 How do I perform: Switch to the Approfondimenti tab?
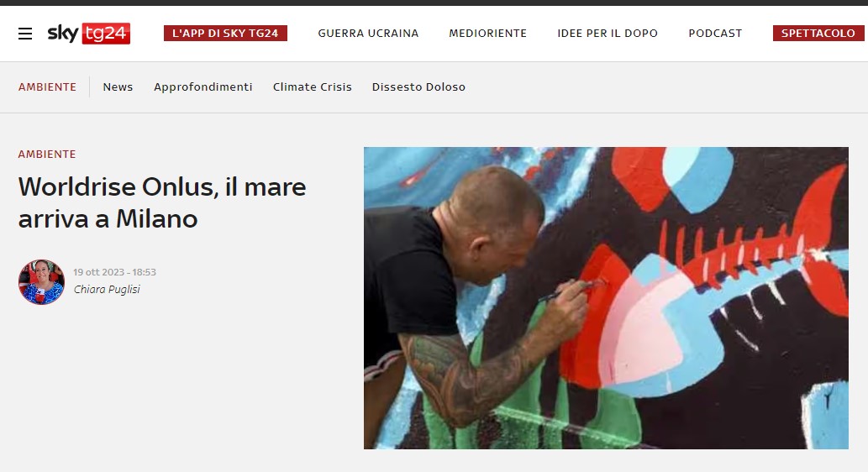pyautogui.click(x=203, y=87)
